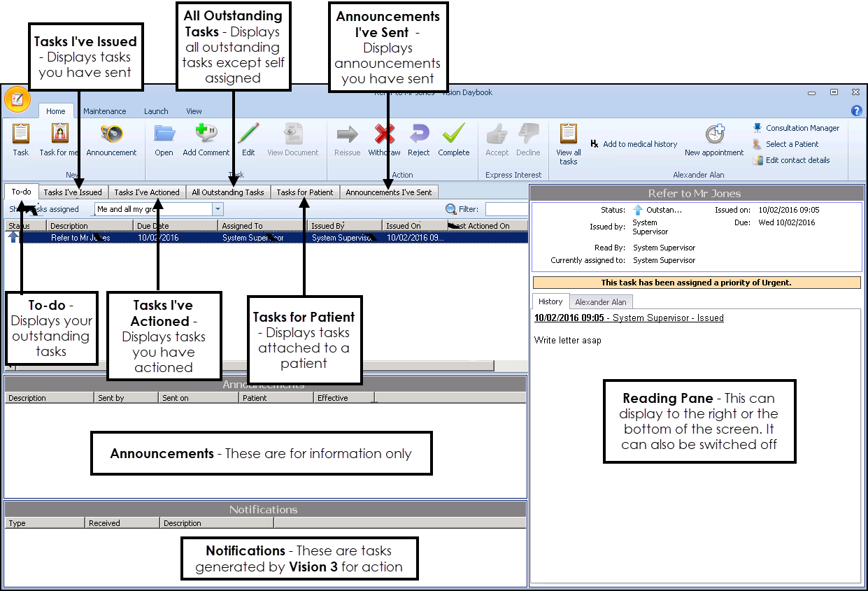Open the All Outstanding Tasks tab
Screen dimensions: 868x591
pos(228,192)
